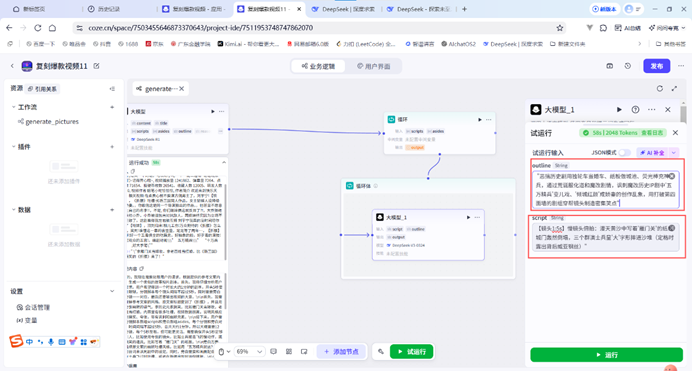Image resolution: width=692 pixels, height=371 pixels.
Task: Click the auto-layout icon in canvas toolbar
Action: click(289, 352)
